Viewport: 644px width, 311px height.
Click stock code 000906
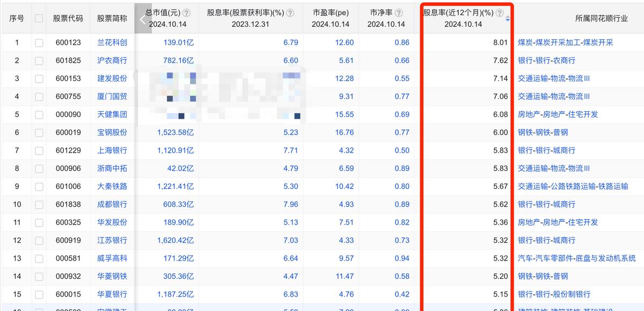point(68,169)
